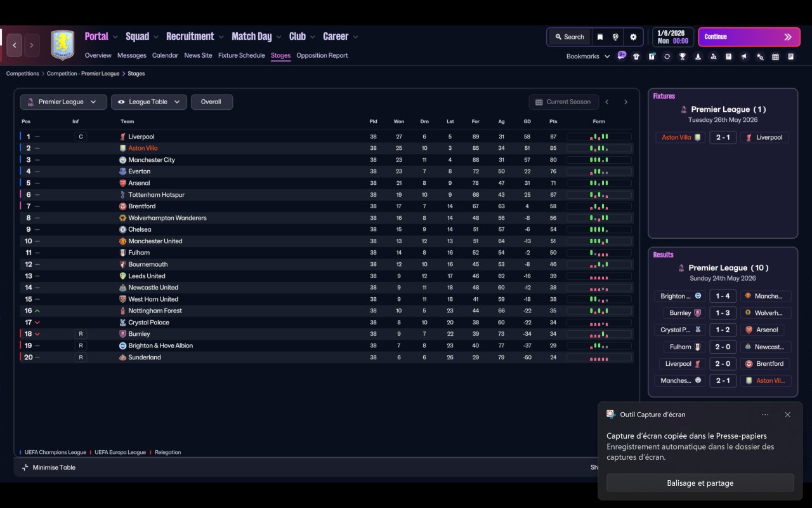Close the Outil Capture d'écran notification

click(x=787, y=415)
